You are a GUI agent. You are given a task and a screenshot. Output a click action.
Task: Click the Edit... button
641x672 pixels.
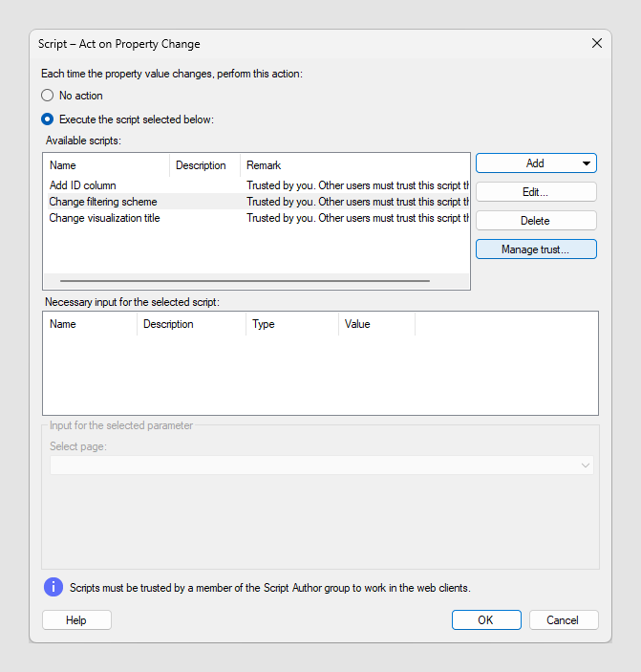pyautogui.click(x=536, y=192)
